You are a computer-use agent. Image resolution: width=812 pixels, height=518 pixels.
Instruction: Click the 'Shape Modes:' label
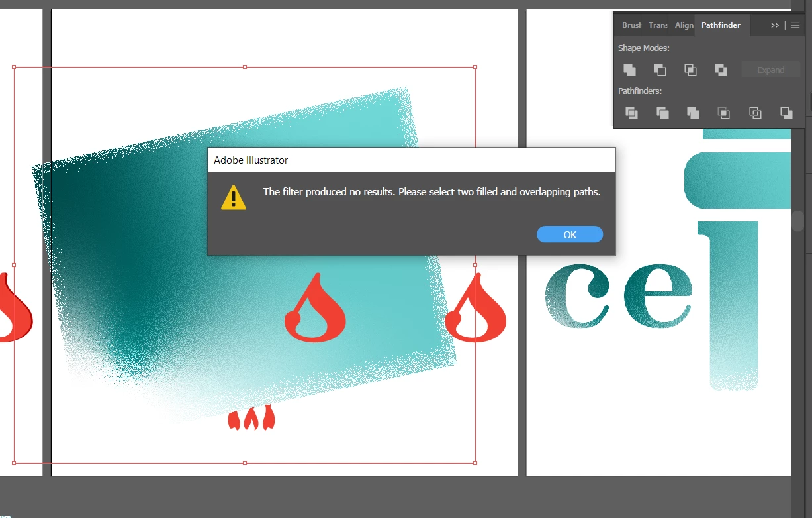click(643, 48)
